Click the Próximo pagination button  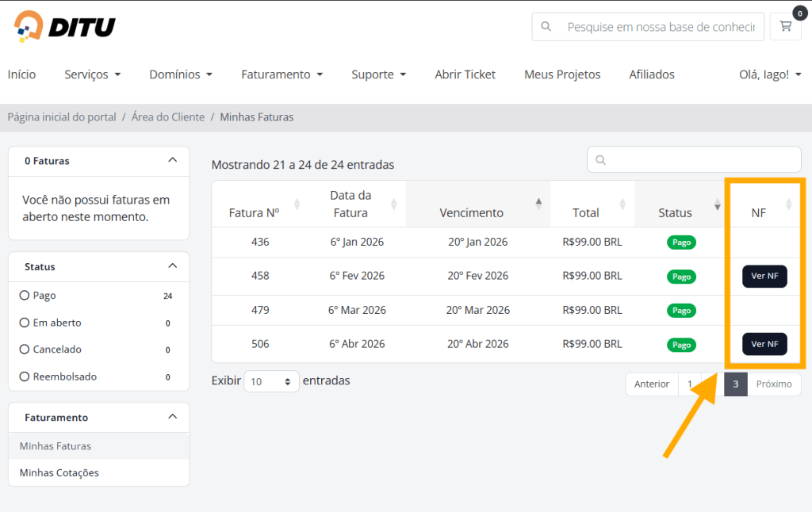[x=774, y=384]
